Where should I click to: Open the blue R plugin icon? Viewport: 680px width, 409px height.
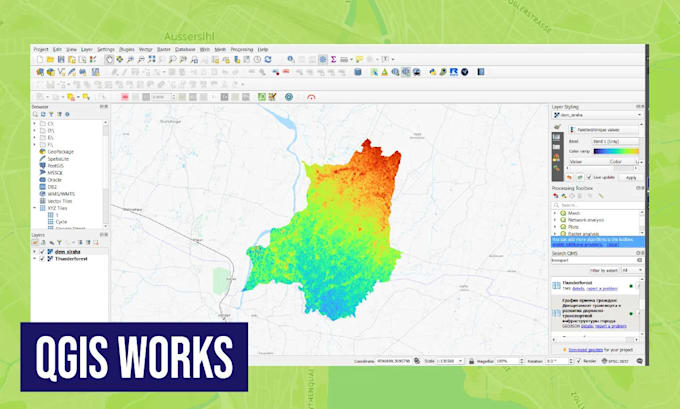(x=454, y=72)
